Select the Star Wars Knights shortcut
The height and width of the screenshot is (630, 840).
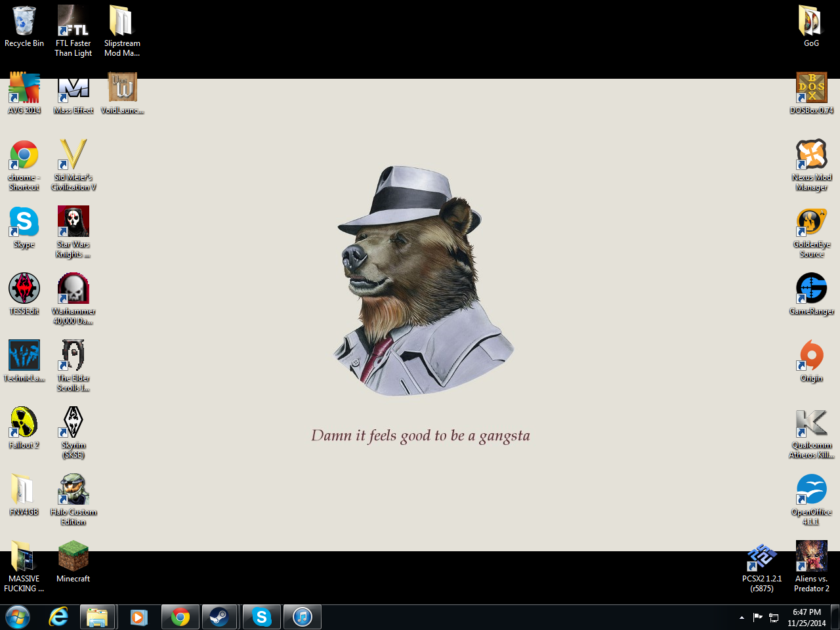pos(73,232)
